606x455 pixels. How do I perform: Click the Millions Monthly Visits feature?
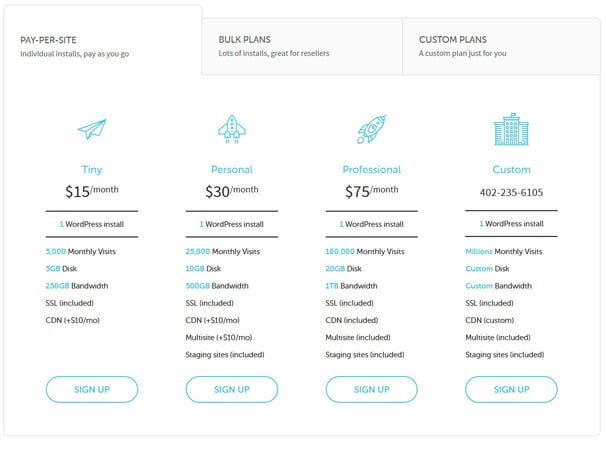point(504,251)
